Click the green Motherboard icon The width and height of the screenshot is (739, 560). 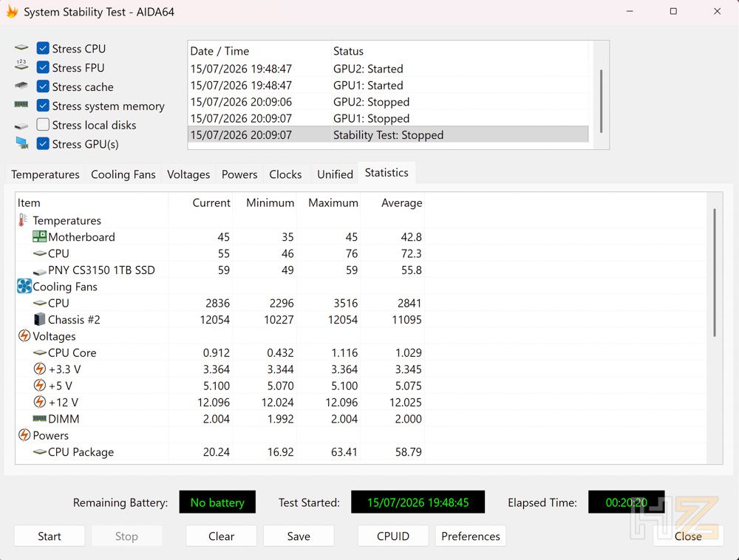40,236
